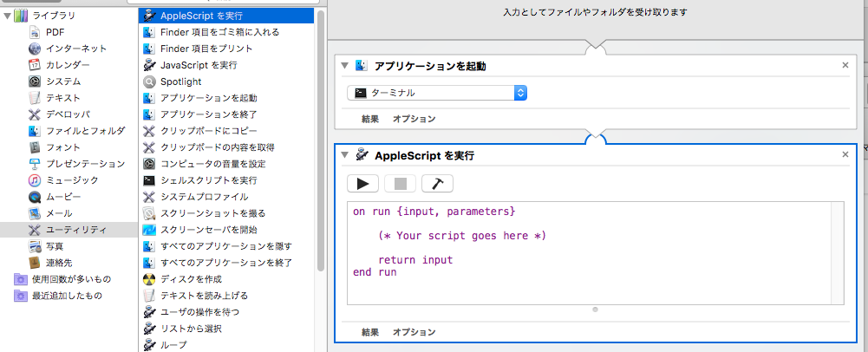Click the action list scrollbar
868x352 pixels.
click(x=321, y=140)
